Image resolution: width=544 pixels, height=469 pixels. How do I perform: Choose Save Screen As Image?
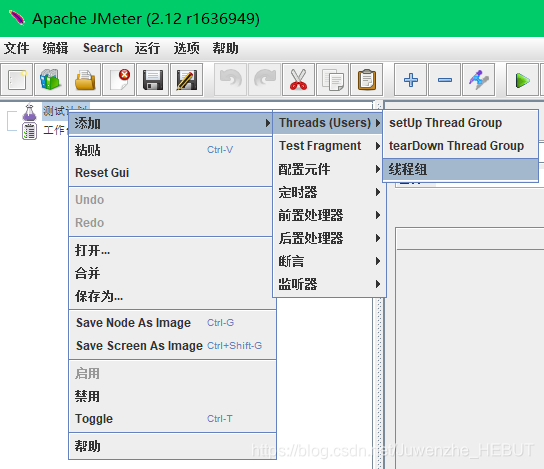(x=172, y=346)
